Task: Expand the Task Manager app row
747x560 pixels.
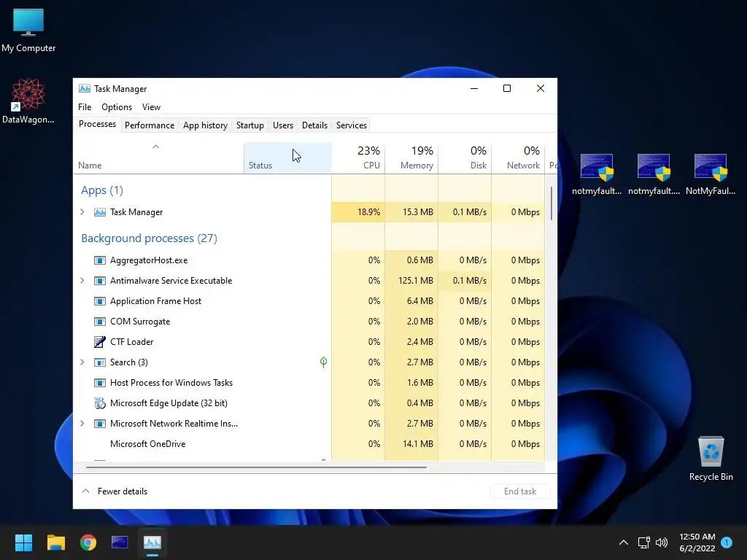Action: point(82,212)
